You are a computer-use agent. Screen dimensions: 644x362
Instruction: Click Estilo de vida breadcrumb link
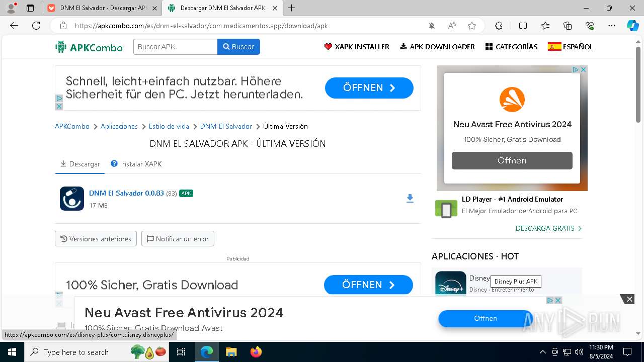point(169,126)
